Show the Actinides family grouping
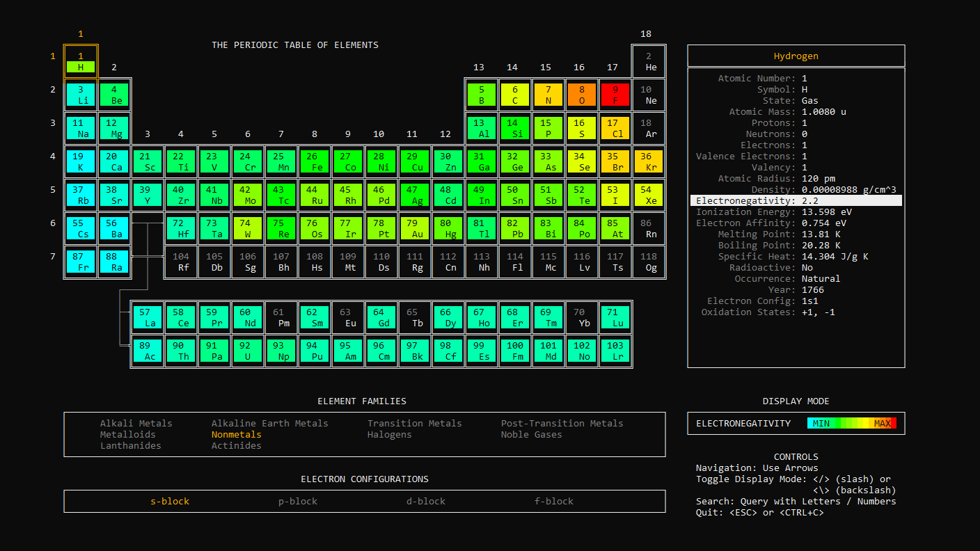 [x=235, y=445]
